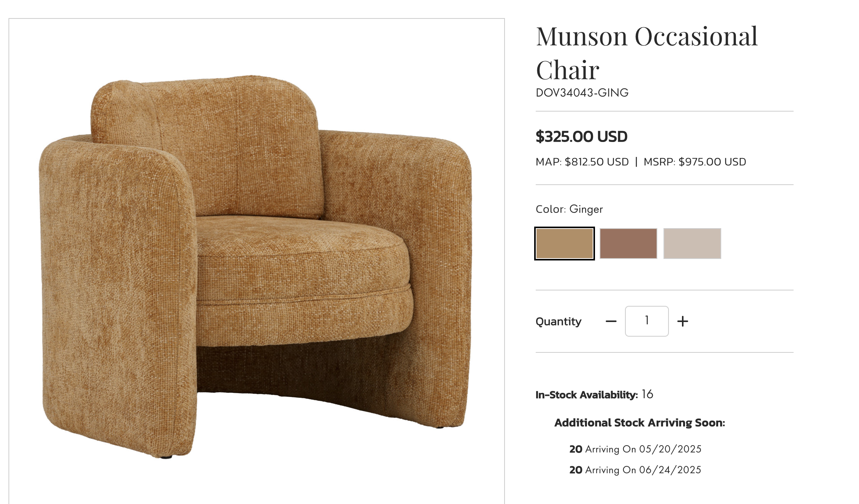Click the Quantity label
The height and width of the screenshot is (504, 859).
558,322
